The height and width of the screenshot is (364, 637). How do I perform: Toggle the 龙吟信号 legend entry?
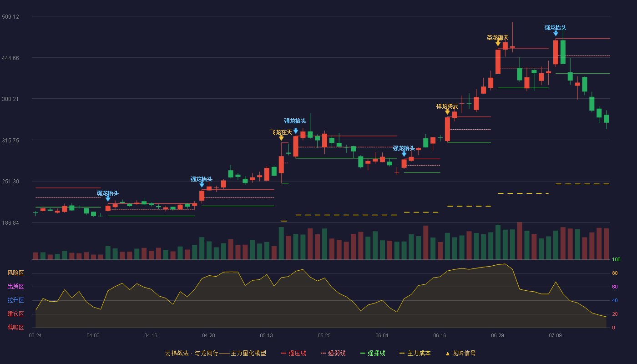coord(460,353)
